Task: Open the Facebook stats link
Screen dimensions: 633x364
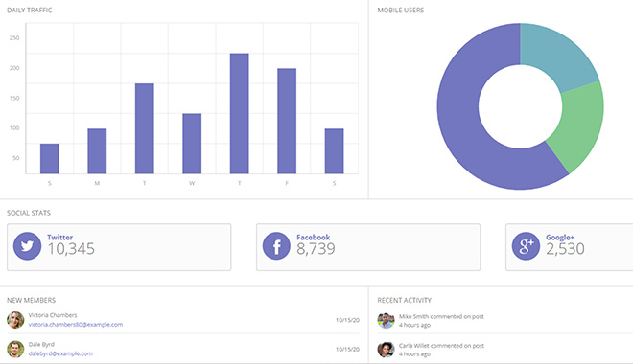Action: coord(314,237)
